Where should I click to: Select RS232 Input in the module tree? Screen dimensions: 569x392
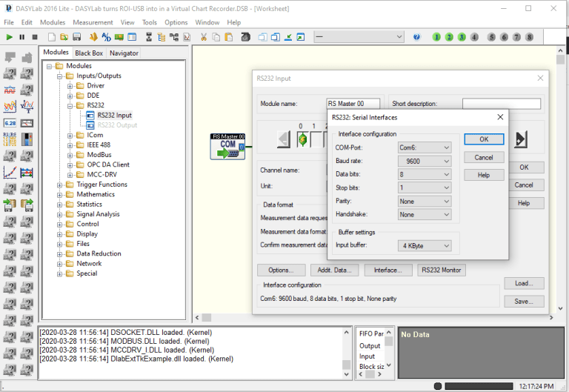[x=114, y=116]
